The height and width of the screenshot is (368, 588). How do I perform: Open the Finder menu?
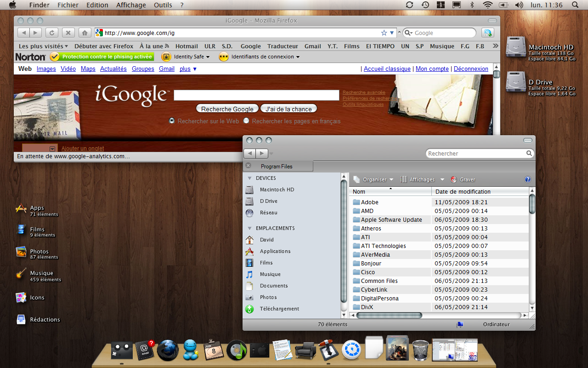tap(40, 5)
